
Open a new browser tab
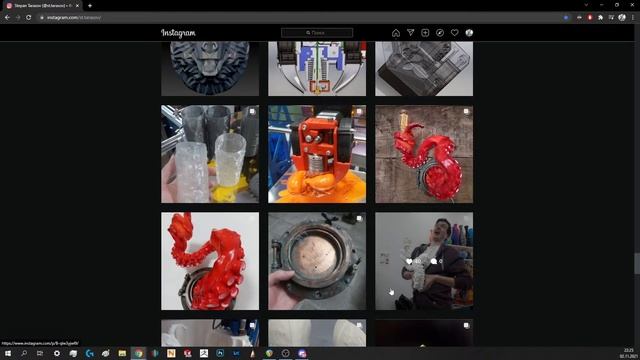coord(90,6)
